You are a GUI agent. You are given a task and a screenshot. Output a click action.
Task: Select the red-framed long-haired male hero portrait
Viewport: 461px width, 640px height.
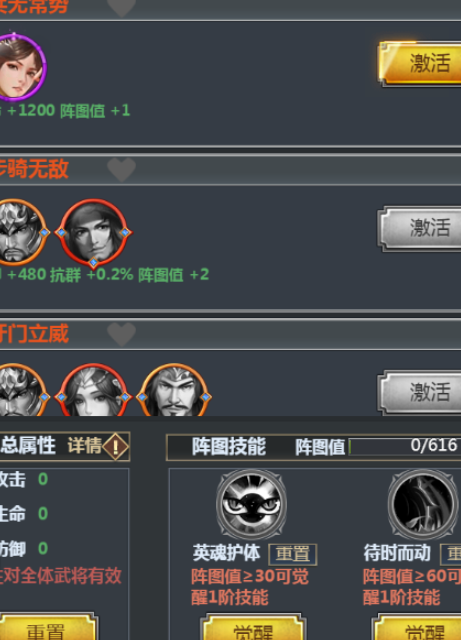pyautogui.click(x=94, y=233)
